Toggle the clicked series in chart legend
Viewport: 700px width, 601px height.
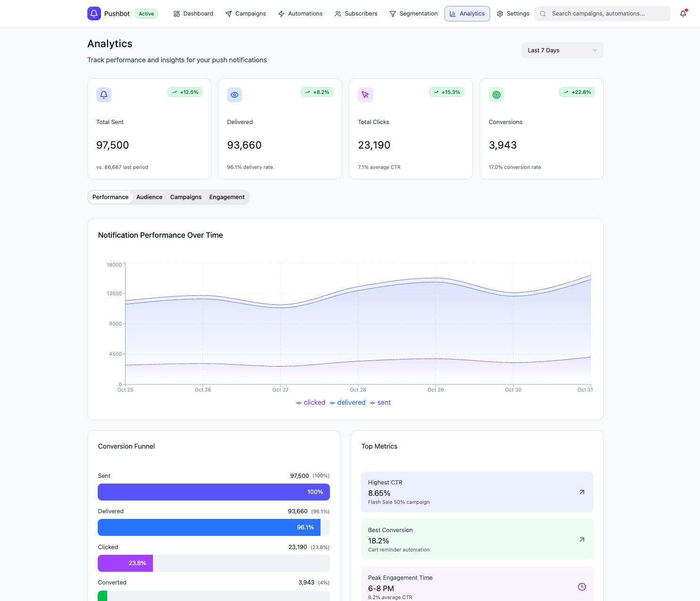pos(311,402)
